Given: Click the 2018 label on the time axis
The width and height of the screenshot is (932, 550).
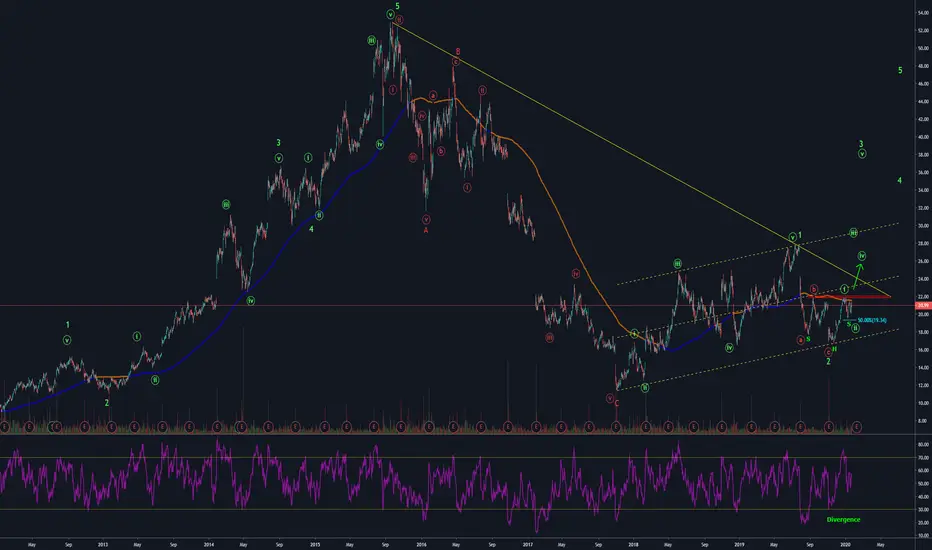Looking at the screenshot, I should pyautogui.click(x=634, y=544).
